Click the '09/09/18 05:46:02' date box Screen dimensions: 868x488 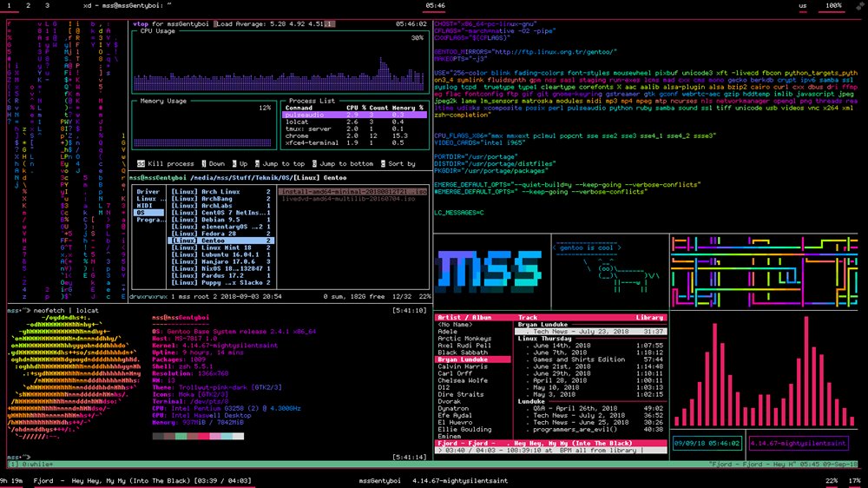(x=707, y=443)
